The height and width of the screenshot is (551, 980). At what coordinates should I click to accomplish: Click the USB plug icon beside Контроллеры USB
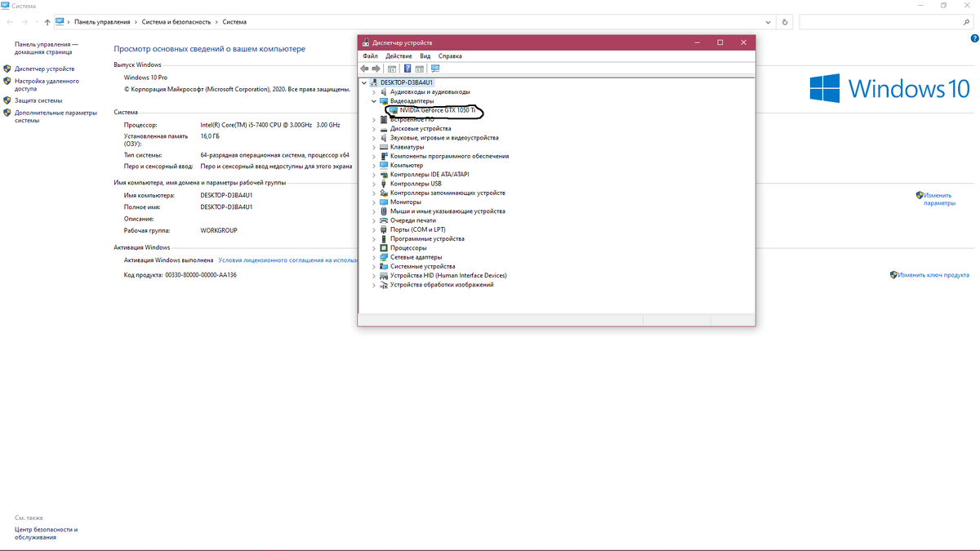coord(385,184)
